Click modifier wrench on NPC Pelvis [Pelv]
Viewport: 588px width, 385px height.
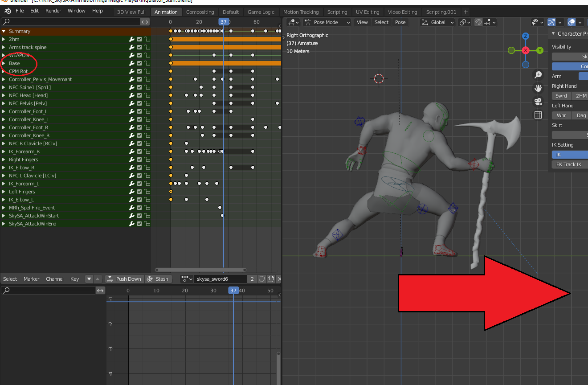[132, 103]
